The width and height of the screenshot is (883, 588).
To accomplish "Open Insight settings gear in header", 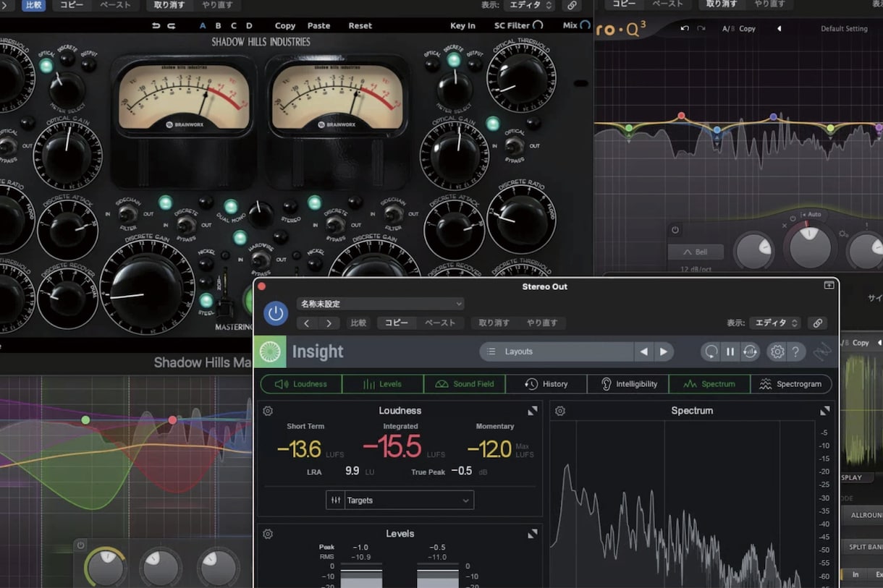I will (777, 351).
